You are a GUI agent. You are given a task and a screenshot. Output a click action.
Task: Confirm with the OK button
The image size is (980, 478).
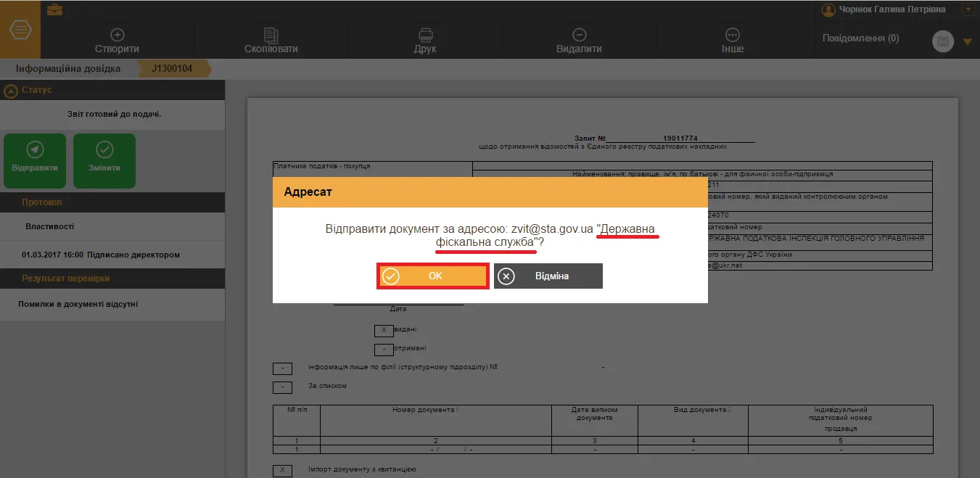(432, 276)
